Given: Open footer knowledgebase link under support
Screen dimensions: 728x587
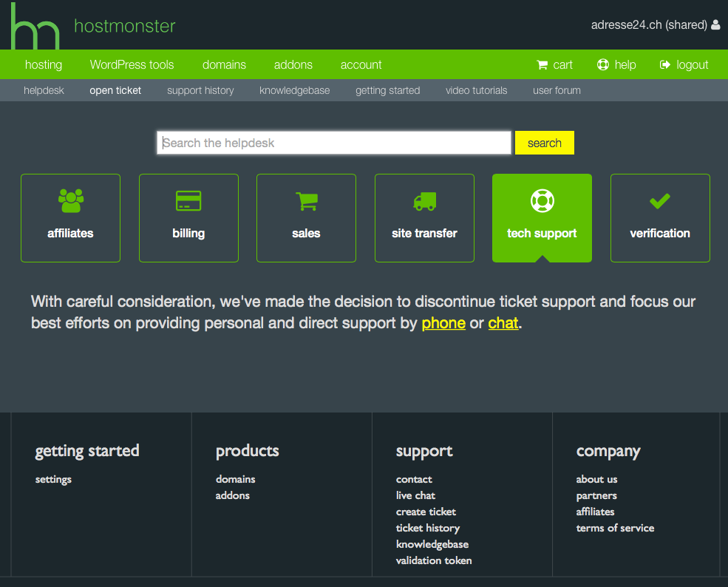Looking at the screenshot, I should click(432, 544).
